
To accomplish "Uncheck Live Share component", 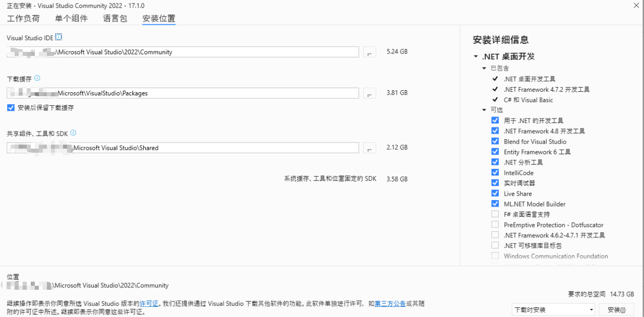I will pyautogui.click(x=495, y=194).
